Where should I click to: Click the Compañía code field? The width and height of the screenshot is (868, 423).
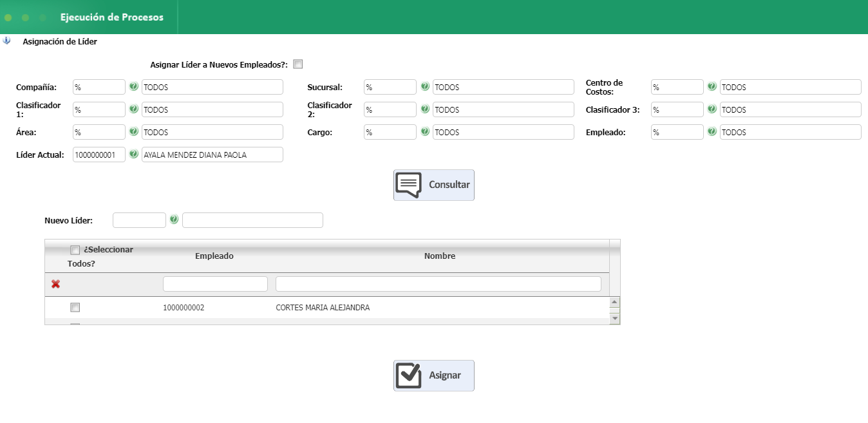[x=99, y=87]
